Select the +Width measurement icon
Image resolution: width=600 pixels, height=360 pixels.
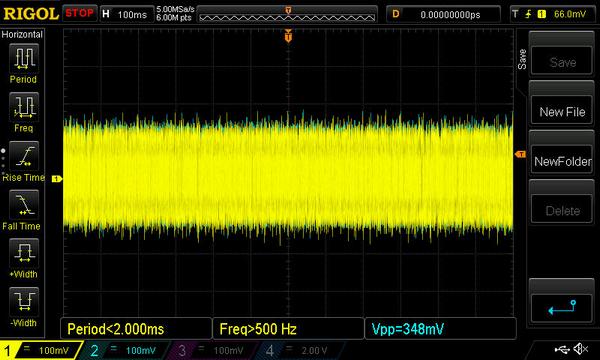[x=24, y=253]
